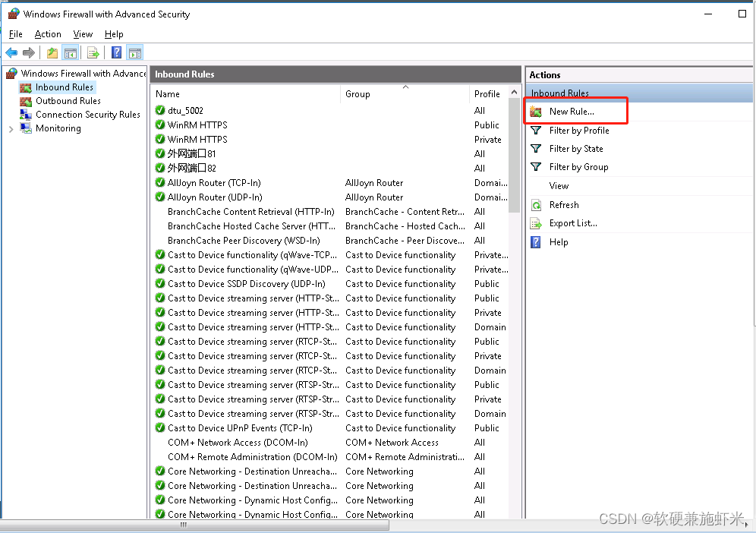Image resolution: width=756 pixels, height=533 pixels.
Task: Maximize the Windows Firewall window
Action: point(742,14)
